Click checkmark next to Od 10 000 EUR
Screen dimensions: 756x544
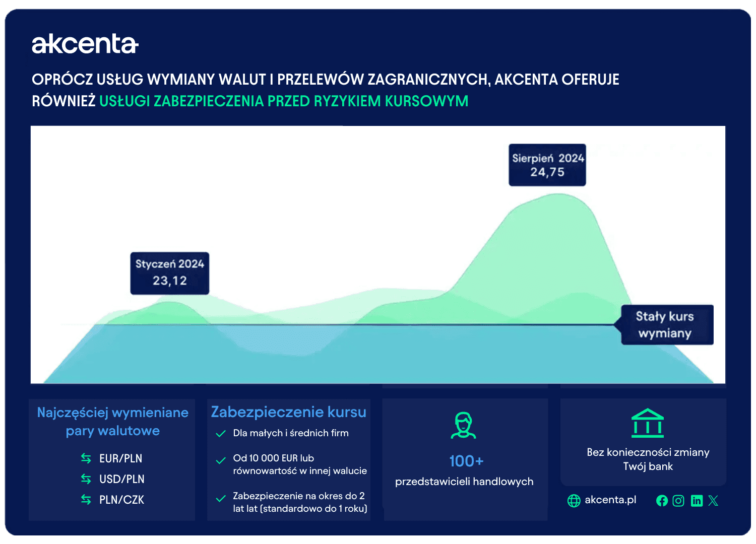tap(221, 461)
